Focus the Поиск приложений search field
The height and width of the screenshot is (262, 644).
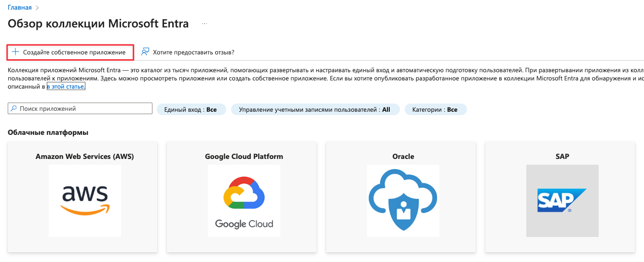click(x=84, y=109)
